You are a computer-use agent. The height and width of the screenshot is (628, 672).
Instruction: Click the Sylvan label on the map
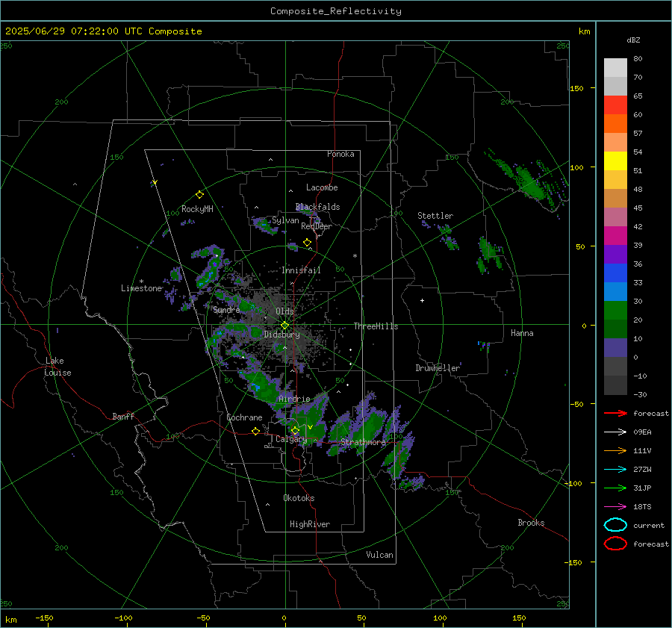[x=285, y=220]
